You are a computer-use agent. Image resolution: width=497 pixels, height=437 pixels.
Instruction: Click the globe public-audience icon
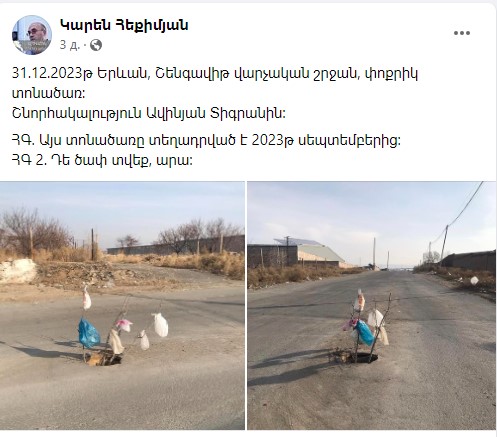click(x=96, y=45)
